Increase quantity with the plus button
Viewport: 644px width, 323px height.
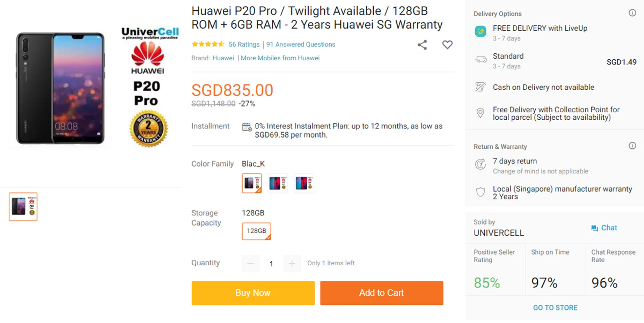pos(292,264)
